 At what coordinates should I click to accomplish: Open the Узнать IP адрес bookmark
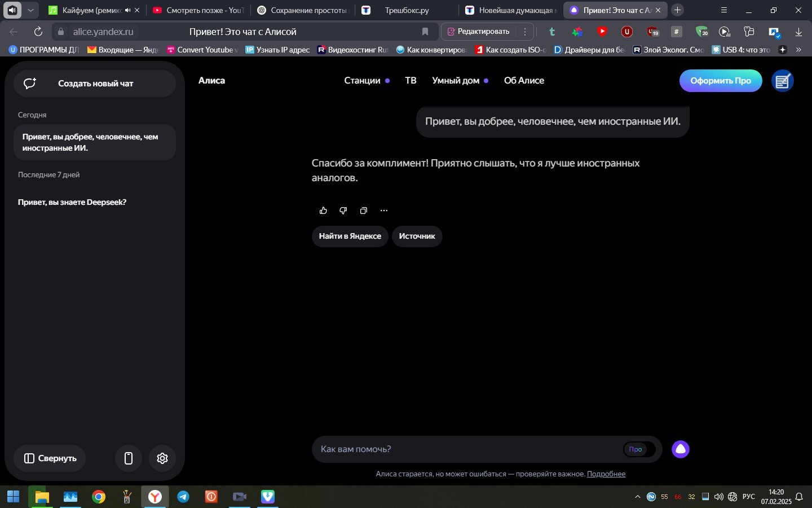pos(277,50)
